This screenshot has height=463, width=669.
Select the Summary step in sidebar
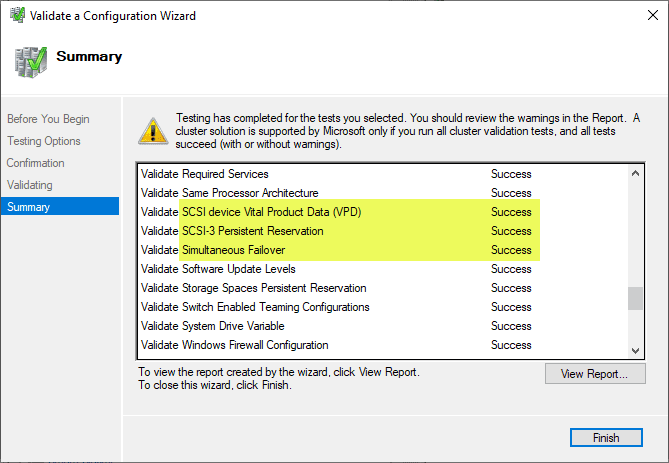(29, 207)
